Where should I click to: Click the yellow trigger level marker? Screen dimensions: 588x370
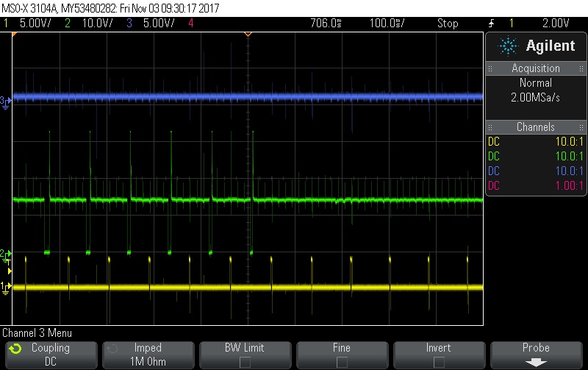pos(9,271)
